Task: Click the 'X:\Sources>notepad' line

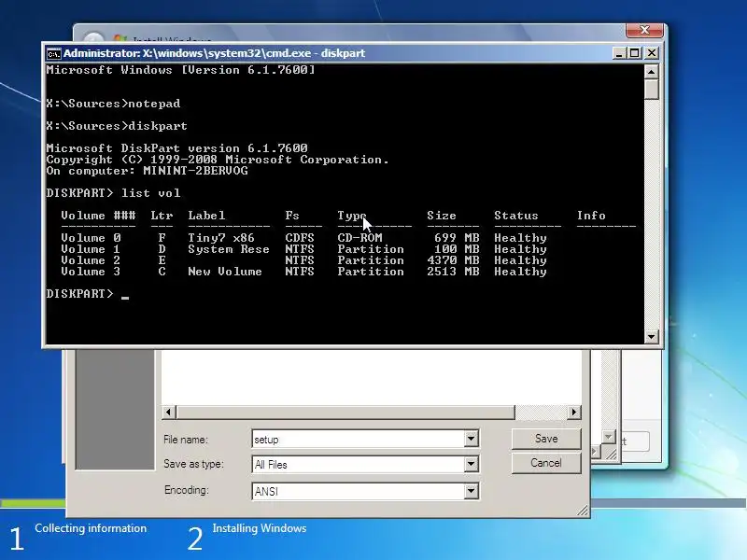Action: tap(113, 104)
